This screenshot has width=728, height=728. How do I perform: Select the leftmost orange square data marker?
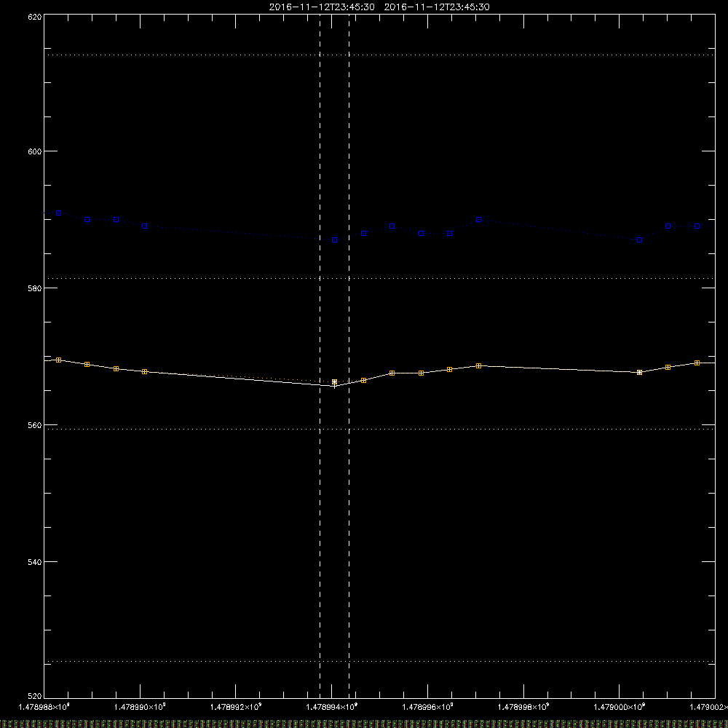pyautogui.click(x=58, y=360)
